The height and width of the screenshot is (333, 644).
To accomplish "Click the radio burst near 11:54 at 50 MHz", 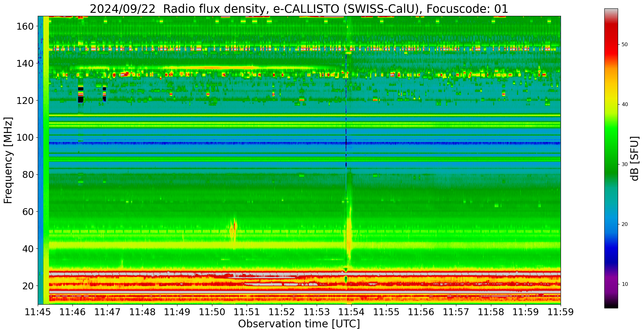I will tap(349, 230).
